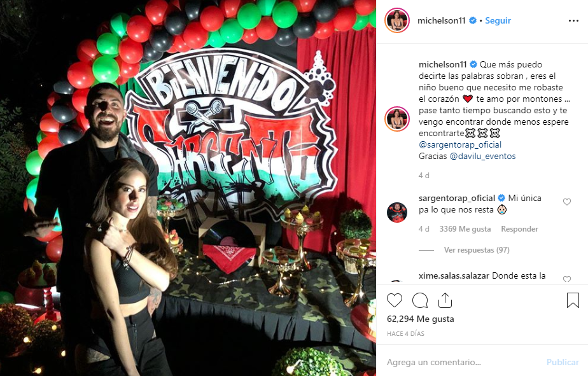Click the post photo

click(188, 188)
